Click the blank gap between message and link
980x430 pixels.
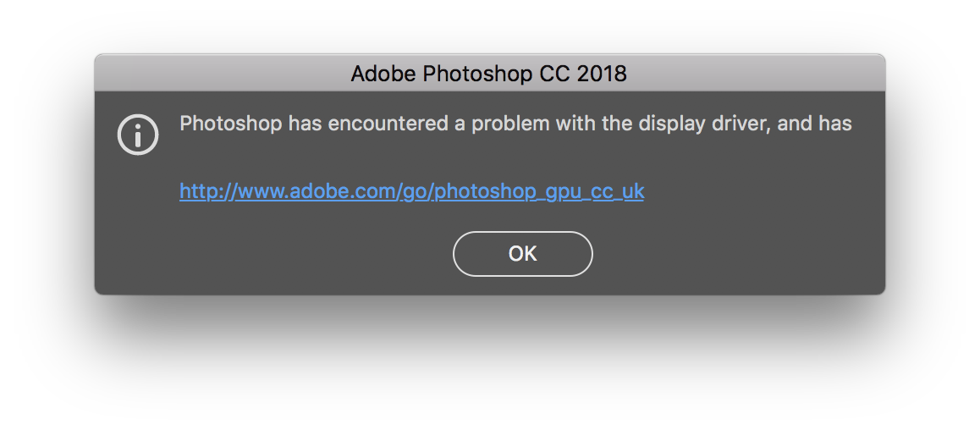[515, 157]
